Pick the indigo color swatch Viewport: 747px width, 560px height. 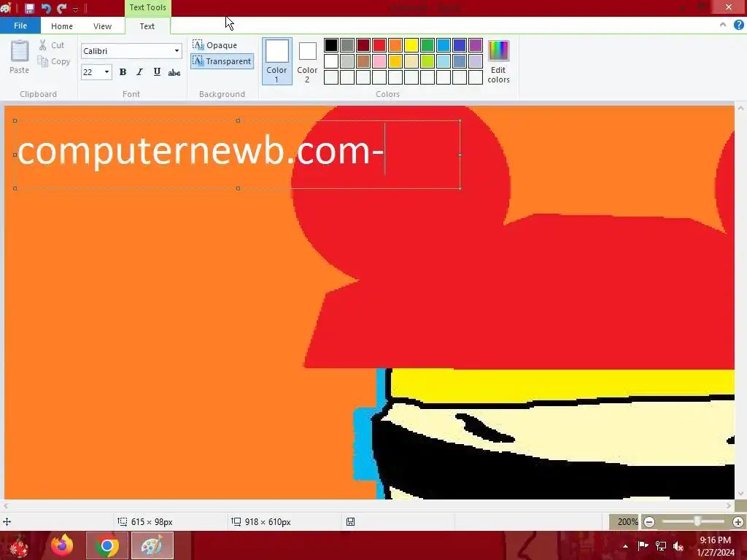(460, 45)
